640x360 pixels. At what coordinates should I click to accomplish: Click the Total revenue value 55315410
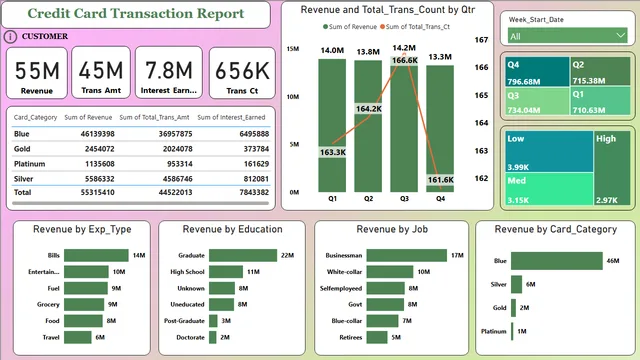pos(98,192)
